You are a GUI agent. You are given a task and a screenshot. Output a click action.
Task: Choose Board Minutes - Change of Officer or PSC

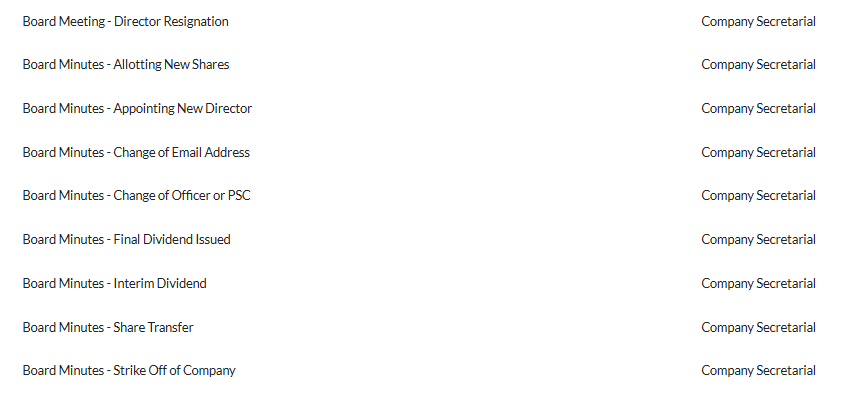[136, 196]
